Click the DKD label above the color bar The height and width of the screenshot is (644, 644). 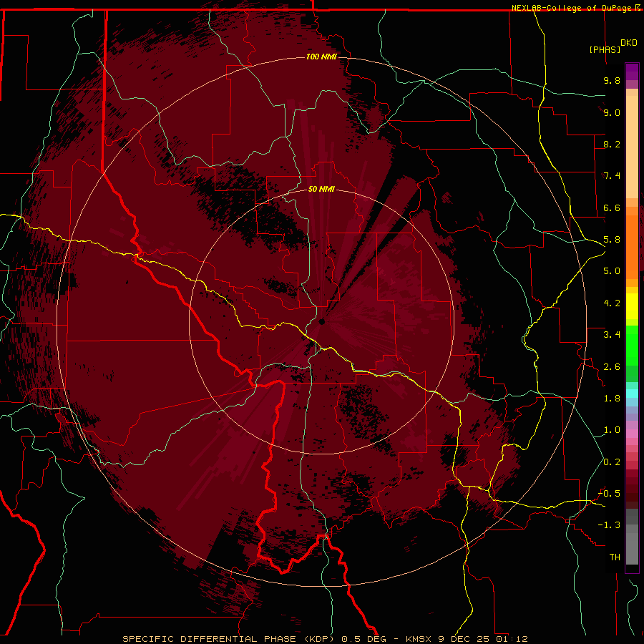[629, 43]
